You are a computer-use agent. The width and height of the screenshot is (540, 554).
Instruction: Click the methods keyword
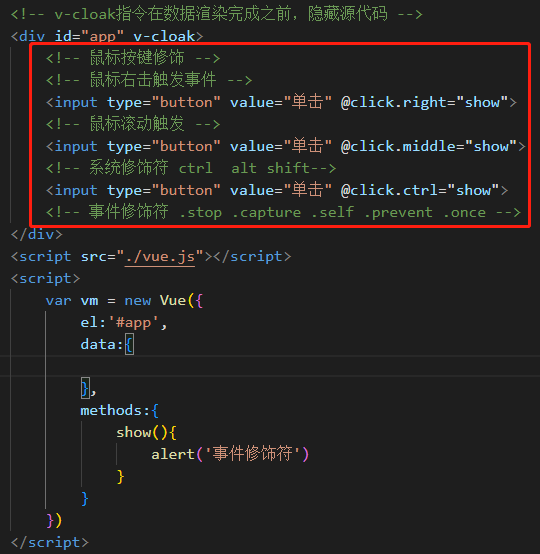(x=111, y=411)
